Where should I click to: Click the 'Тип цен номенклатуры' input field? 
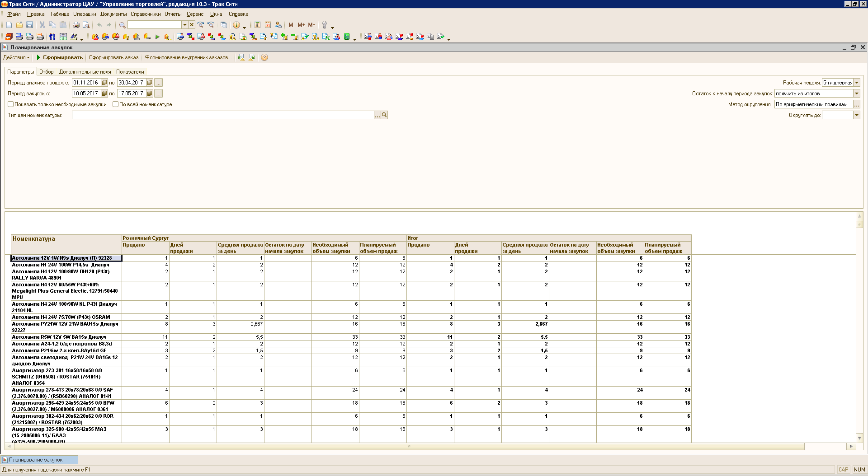point(222,115)
